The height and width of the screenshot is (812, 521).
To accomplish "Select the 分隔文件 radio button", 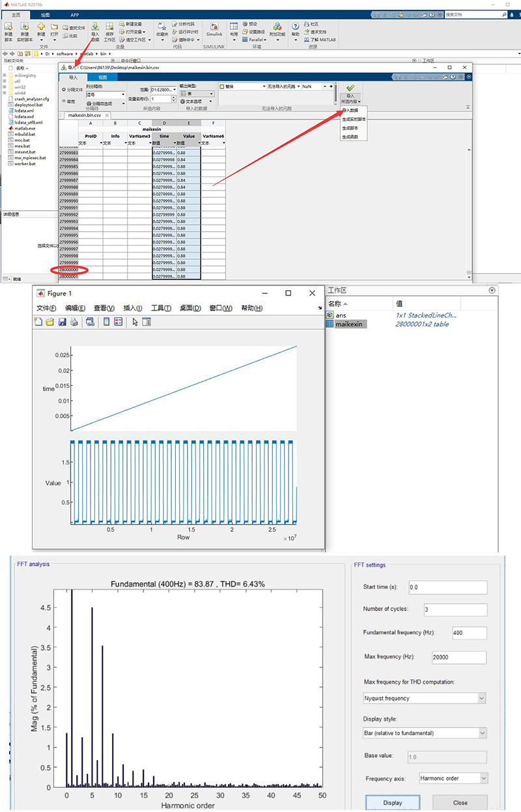I will pyautogui.click(x=63, y=89).
